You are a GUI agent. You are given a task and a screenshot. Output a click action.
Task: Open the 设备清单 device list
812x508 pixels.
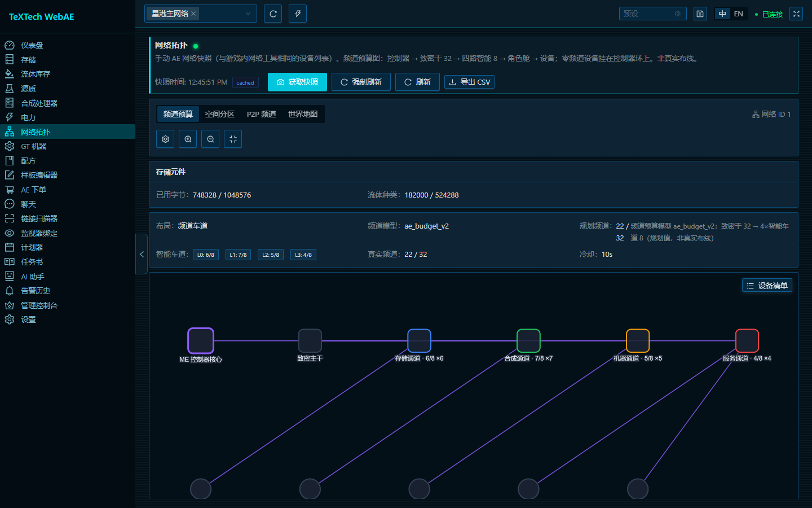tap(767, 286)
